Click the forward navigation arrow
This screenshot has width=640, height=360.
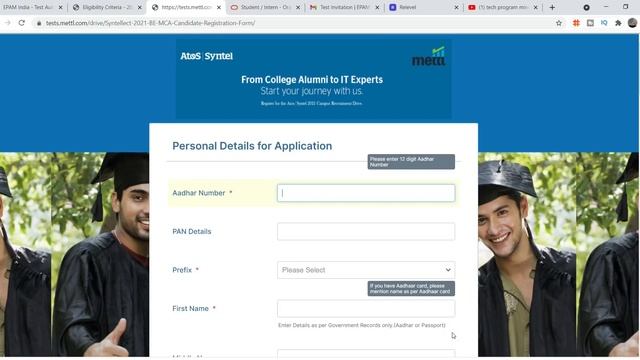pyautogui.click(x=7, y=23)
